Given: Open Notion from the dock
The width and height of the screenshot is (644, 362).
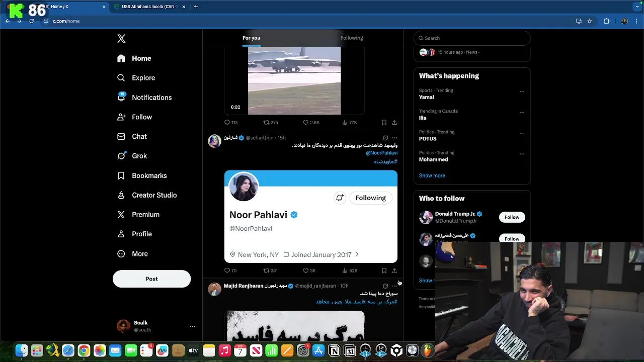Looking at the screenshot, I should (x=334, y=350).
